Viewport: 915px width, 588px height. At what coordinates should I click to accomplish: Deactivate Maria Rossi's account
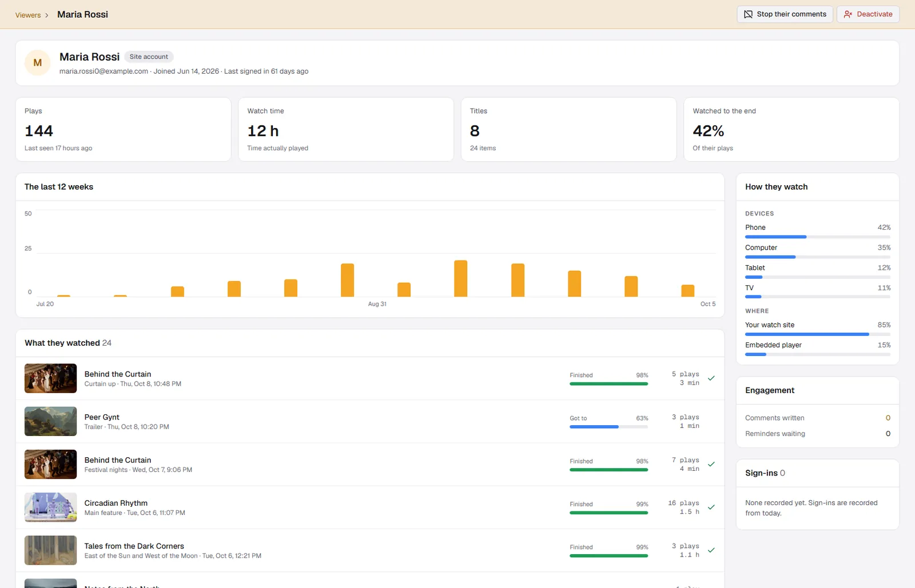pyautogui.click(x=868, y=14)
